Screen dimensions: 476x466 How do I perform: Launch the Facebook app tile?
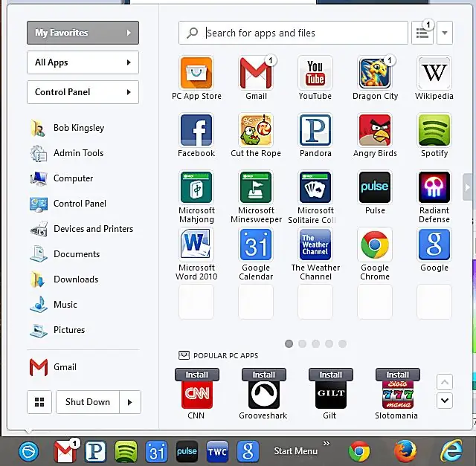tap(196, 130)
